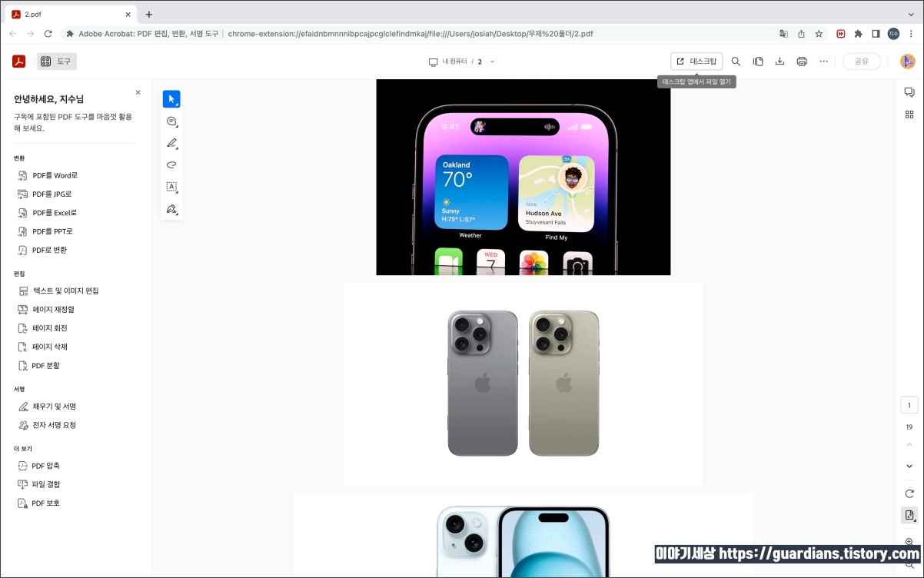924x578 pixels.
Task: Open the comments panel icon
Action: pos(909,92)
